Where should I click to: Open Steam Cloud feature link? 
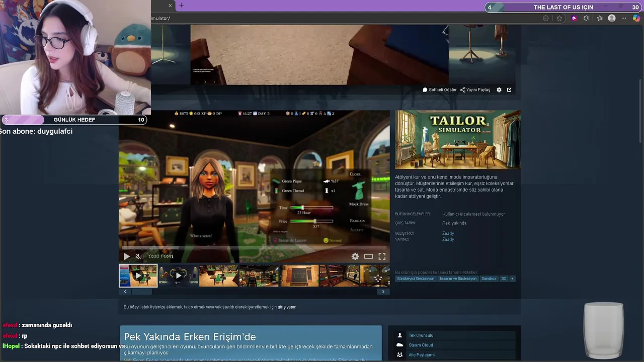point(421,345)
